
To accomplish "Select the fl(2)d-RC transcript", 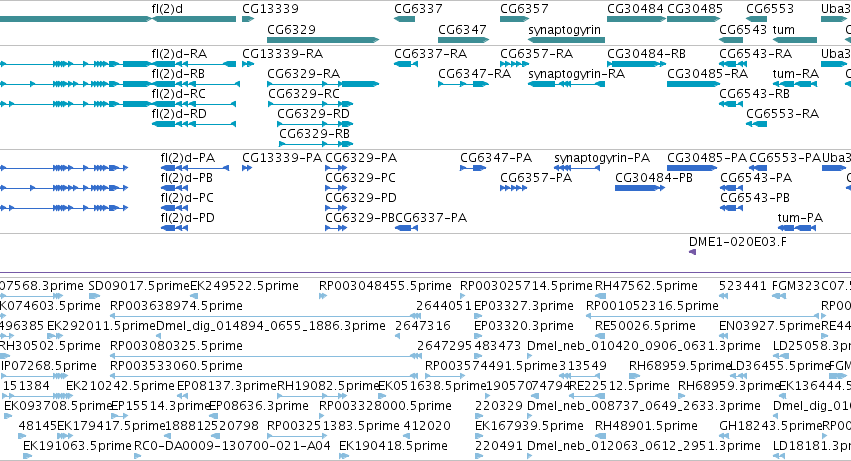I will (194, 104).
